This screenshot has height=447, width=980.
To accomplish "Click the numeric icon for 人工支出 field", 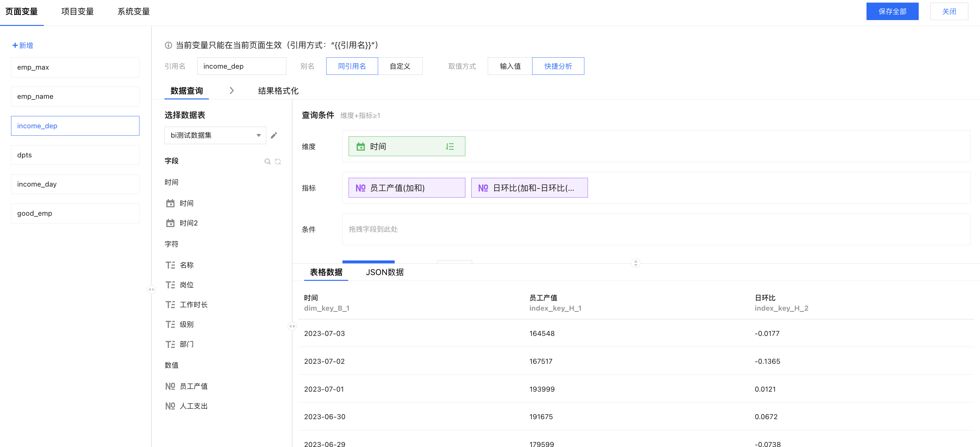I will coord(170,406).
